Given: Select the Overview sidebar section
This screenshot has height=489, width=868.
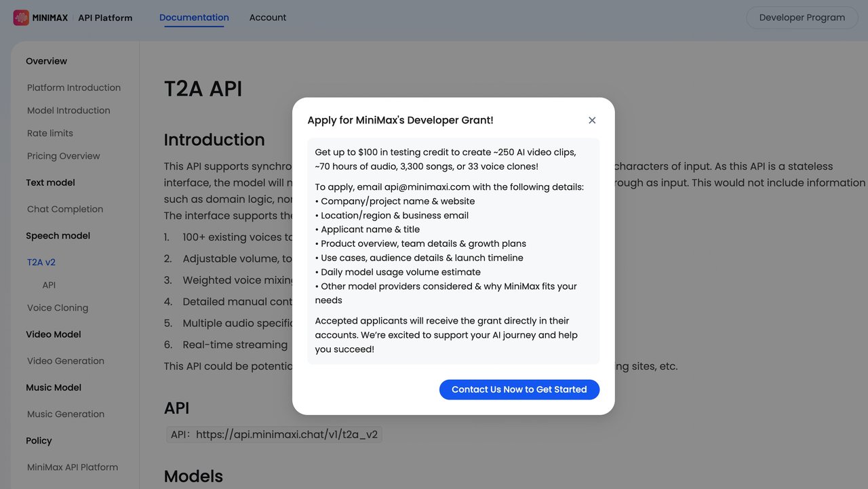Looking at the screenshot, I should (46, 61).
